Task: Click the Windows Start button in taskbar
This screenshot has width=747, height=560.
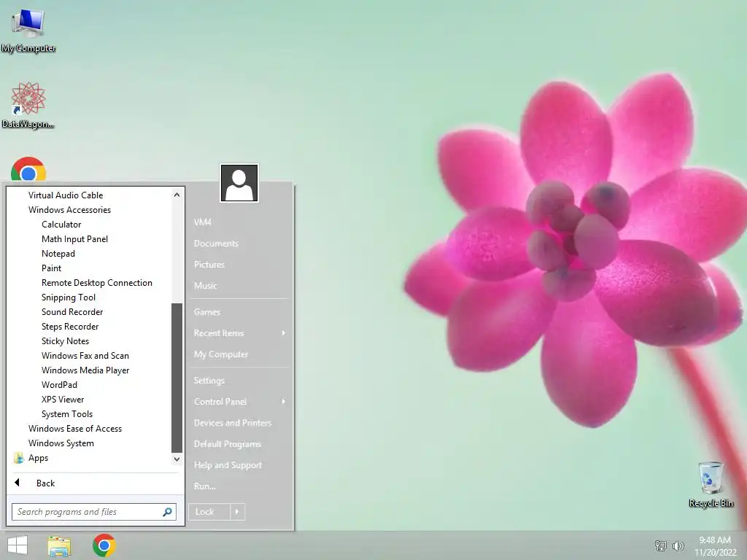Action: pyautogui.click(x=18, y=545)
